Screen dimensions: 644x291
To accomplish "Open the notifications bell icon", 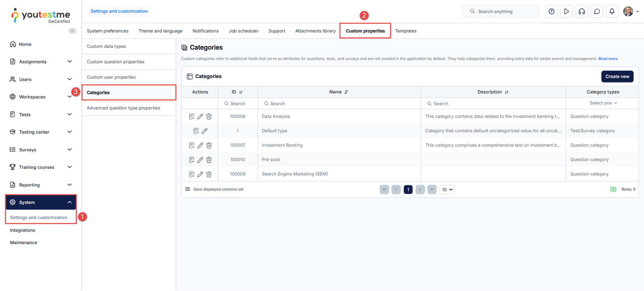I will pyautogui.click(x=612, y=12).
